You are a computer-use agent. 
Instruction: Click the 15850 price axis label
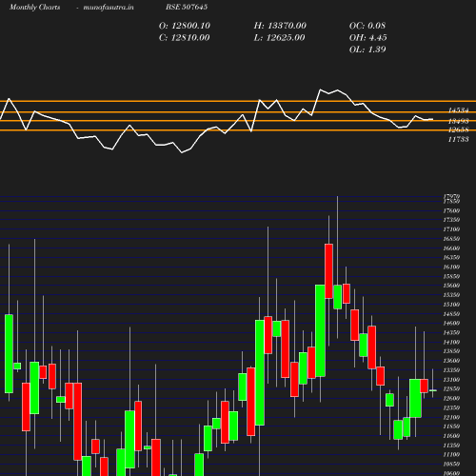(451, 276)
